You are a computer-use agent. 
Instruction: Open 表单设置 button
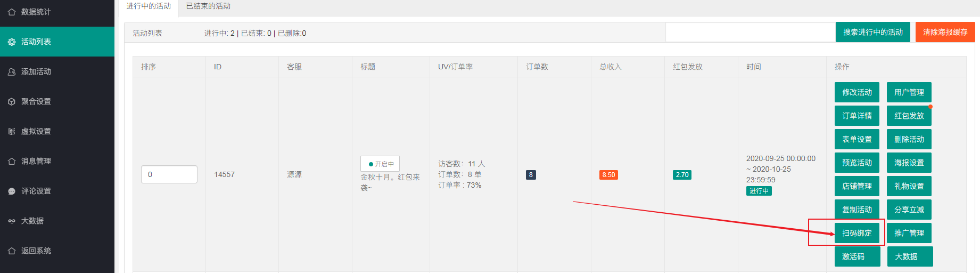coord(857,139)
